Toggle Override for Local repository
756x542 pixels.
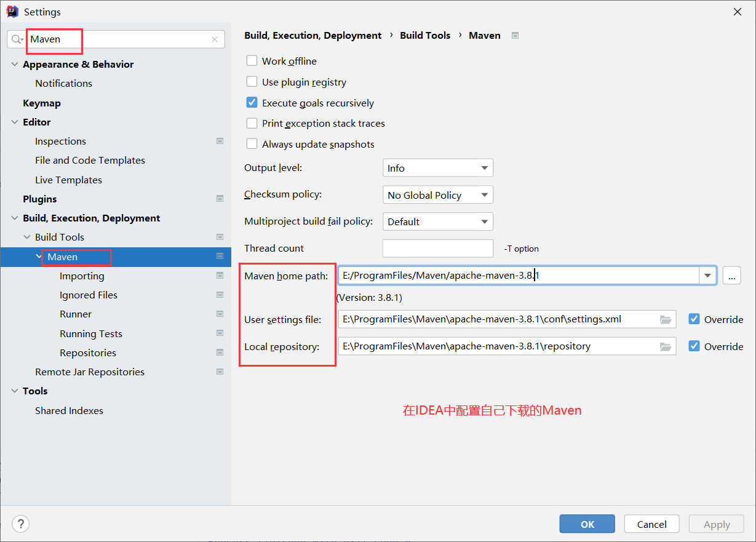pos(694,346)
